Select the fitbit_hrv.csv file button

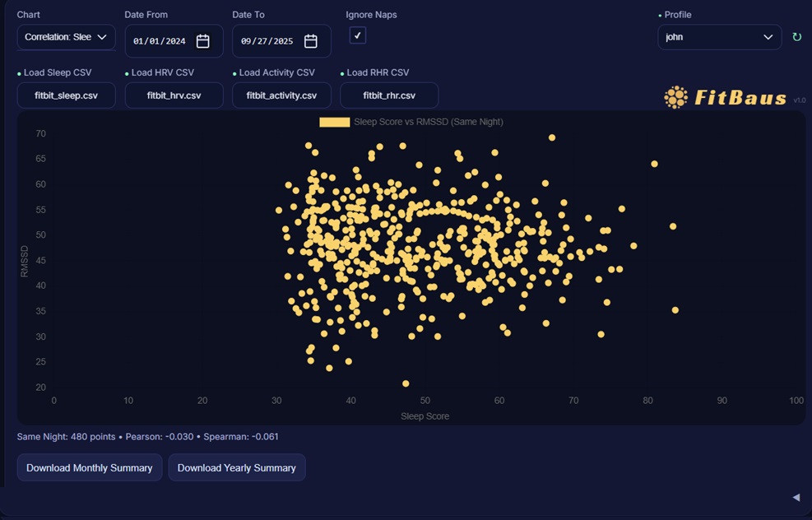pos(174,95)
